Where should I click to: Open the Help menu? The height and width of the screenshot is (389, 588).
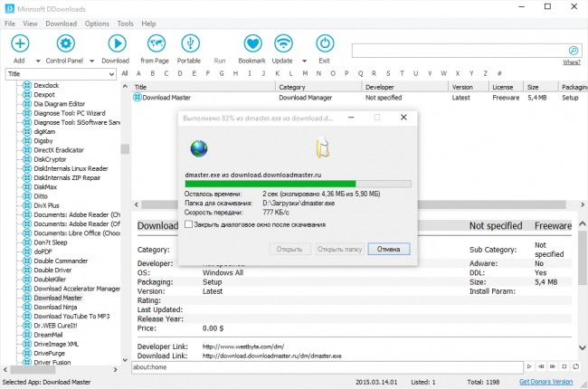(x=148, y=24)
